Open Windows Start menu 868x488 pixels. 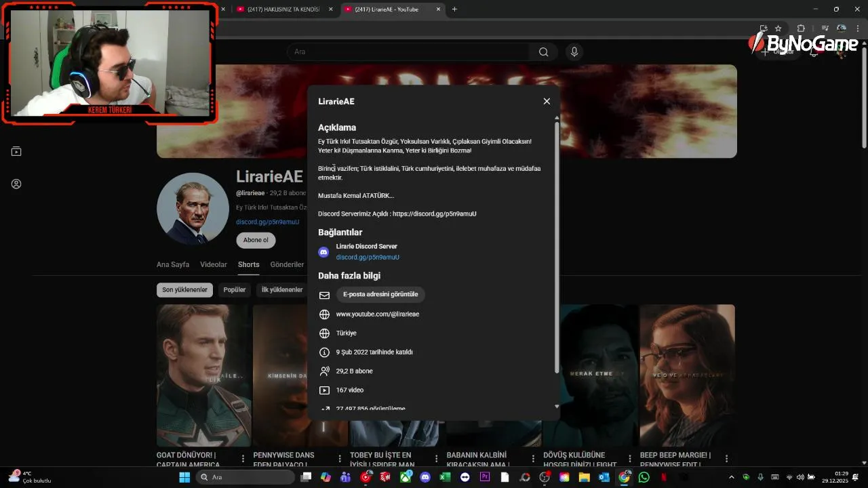[184, 477]
